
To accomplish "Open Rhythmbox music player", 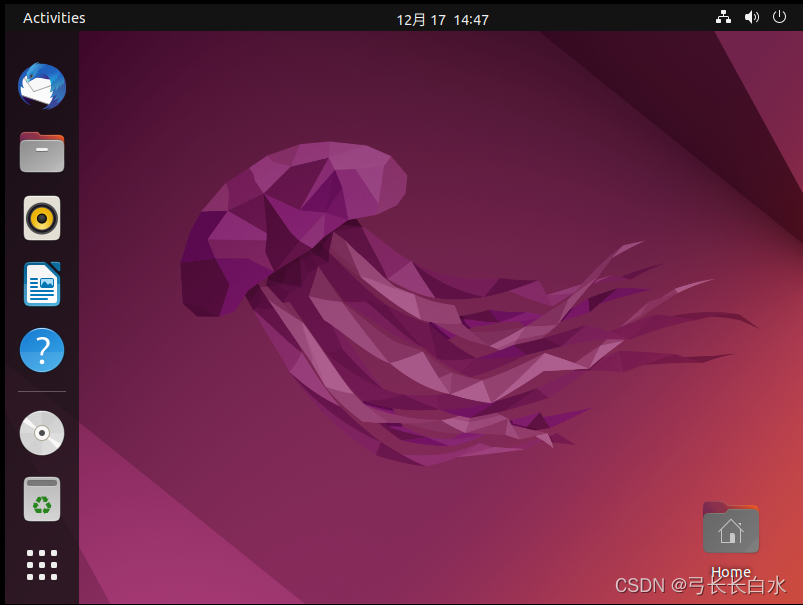I will pyautogui.click(x=42, y=218).
